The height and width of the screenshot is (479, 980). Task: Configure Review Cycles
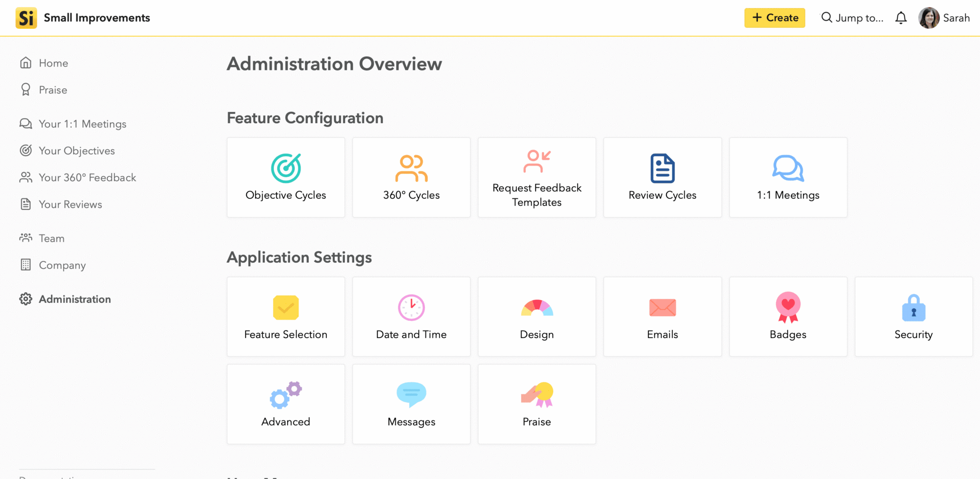[662, 177]
